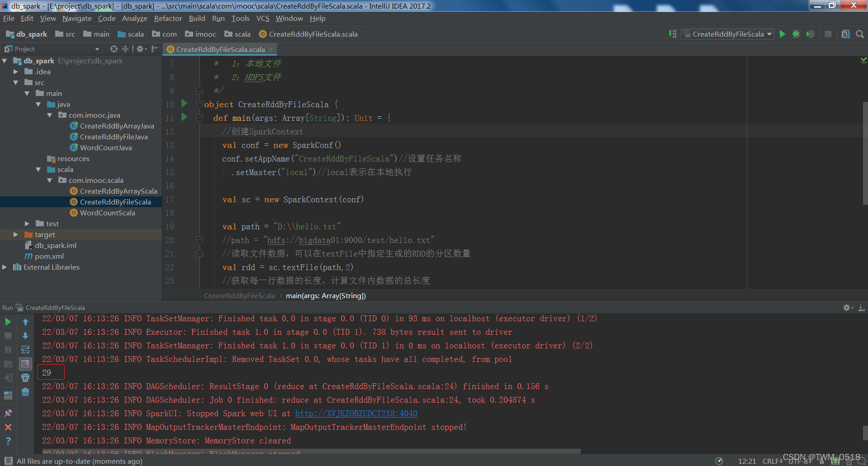Collapse the scala source folder
The height and width of the screenshot is (466, 868).
pyautogui.click(x=38, y=169)
